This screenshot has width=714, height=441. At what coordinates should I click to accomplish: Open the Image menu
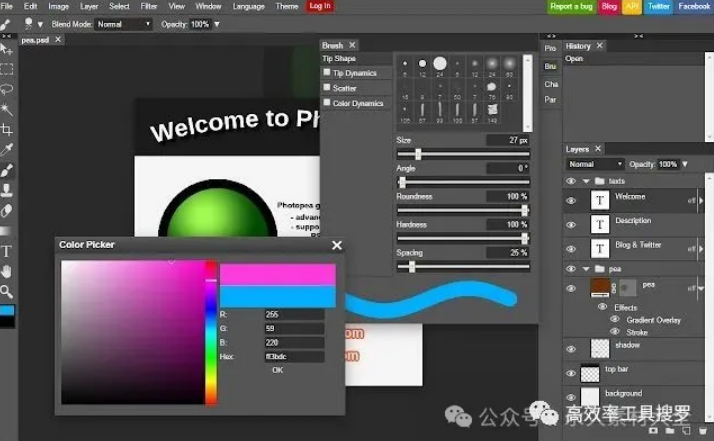[x=59, y=6]
